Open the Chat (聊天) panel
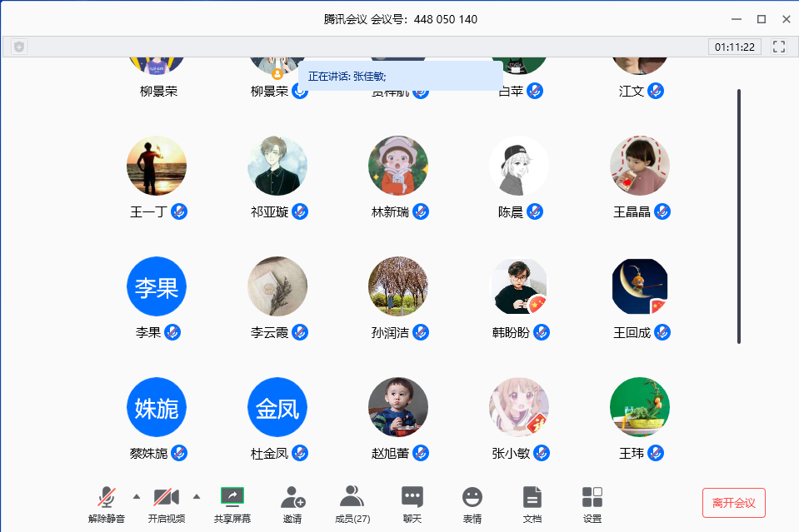Viewport: 799px width, 532px height. pyautogui.click(x=412, y=497)
